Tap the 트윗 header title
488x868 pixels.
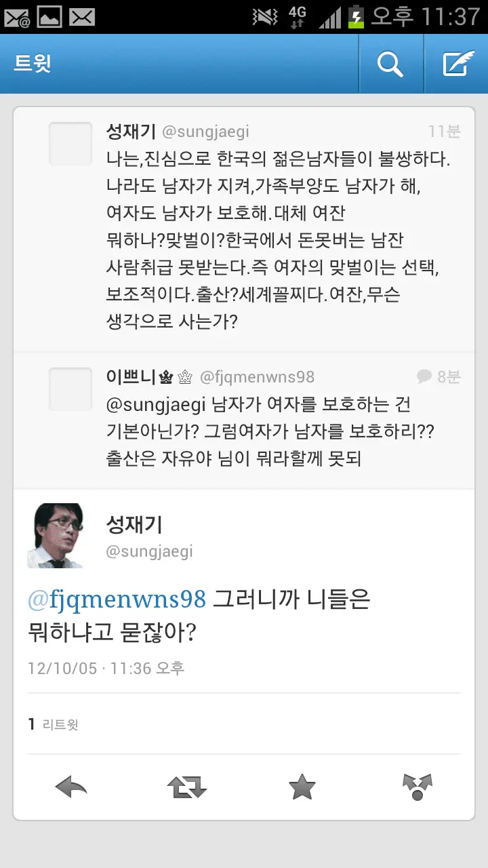[33, 64]
